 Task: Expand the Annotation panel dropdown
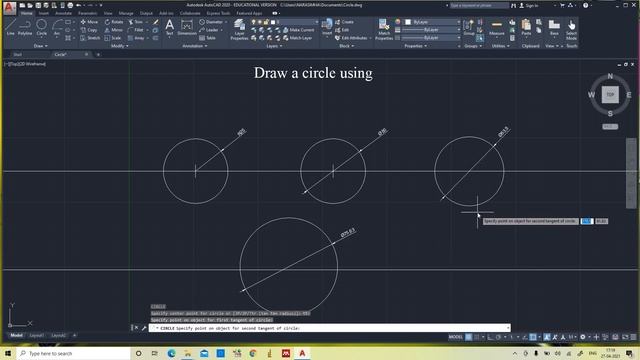(194, 46)
